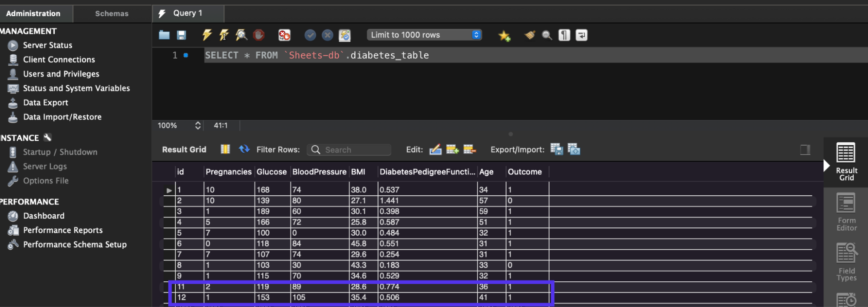Place cursor in SQL editor query line
The width and height of the screenshot is (868, 307).
(x=536, y=55)
